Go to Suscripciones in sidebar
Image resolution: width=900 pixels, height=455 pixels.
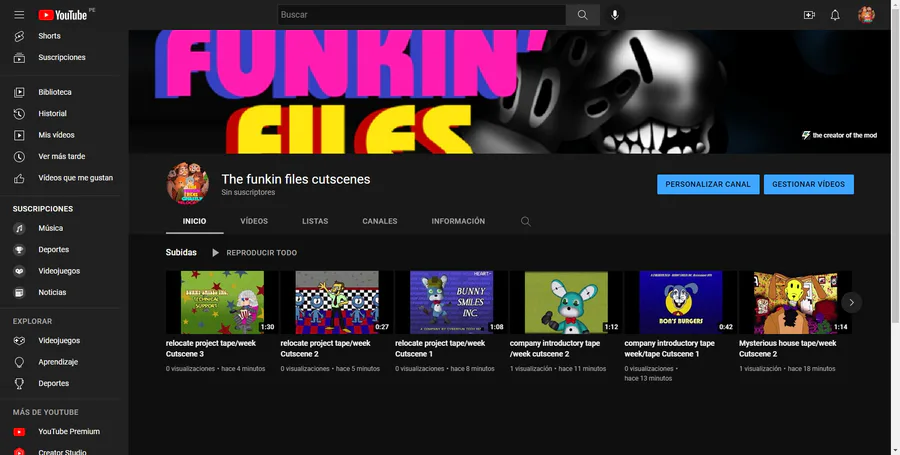coord(60,57)
